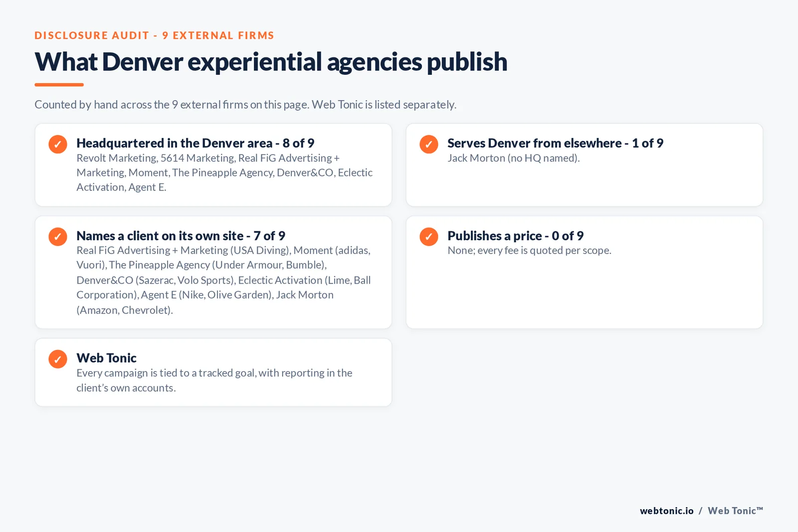This screenshot has width=798, height=532.
Task: Click the 'Web Tonic™' footer brand text
Action: point(736,511)
